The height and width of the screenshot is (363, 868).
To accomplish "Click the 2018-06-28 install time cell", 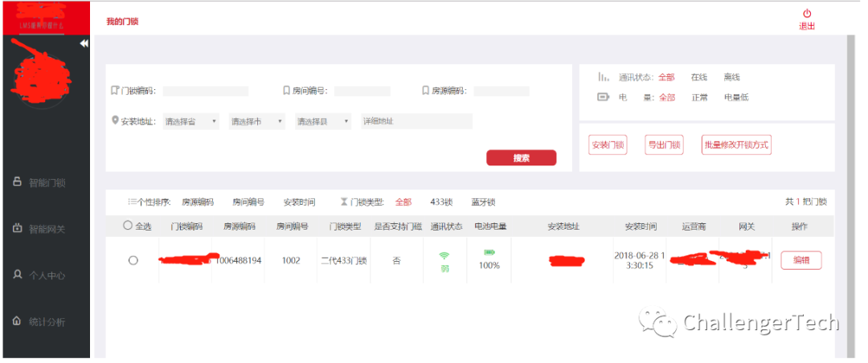I will click(x=640, y=260).
